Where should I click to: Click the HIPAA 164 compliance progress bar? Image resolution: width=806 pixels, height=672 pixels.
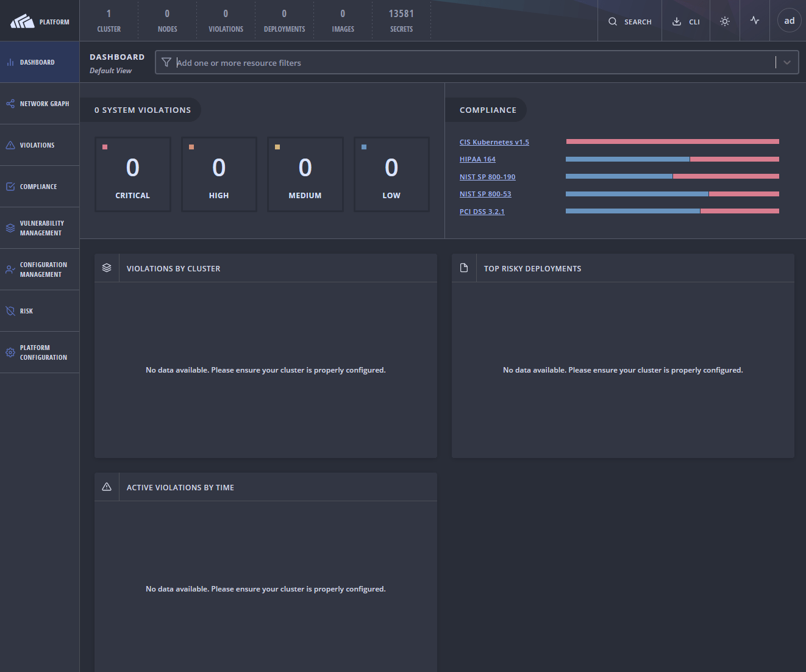tap(672, 159)
